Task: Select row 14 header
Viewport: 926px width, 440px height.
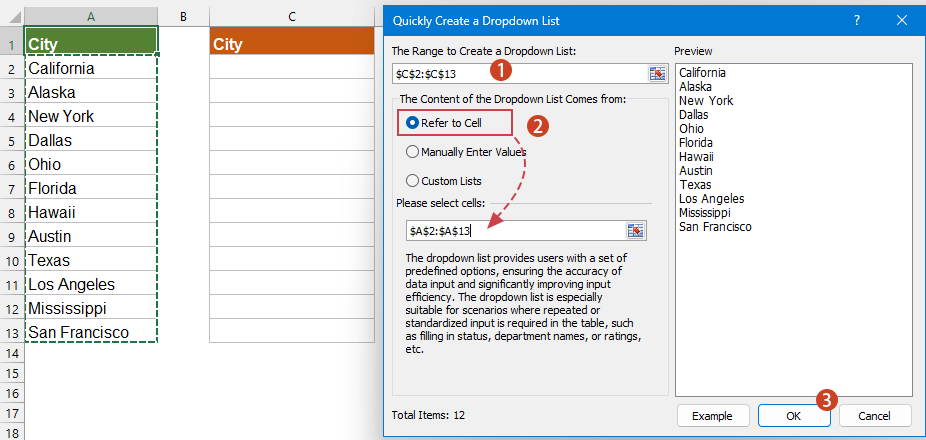Action: [12, 353]
